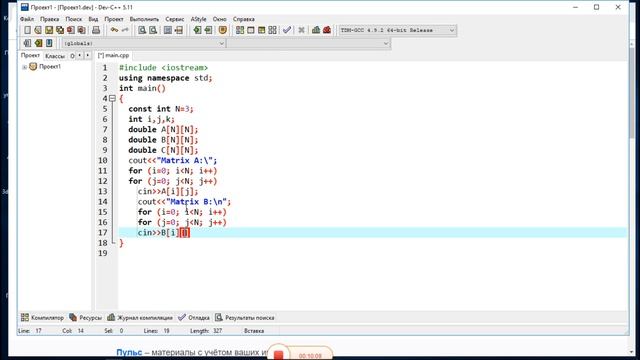This screenshot has width=640, height=360.
Task: Click the Add to project icon
Action: click(197, 30)
